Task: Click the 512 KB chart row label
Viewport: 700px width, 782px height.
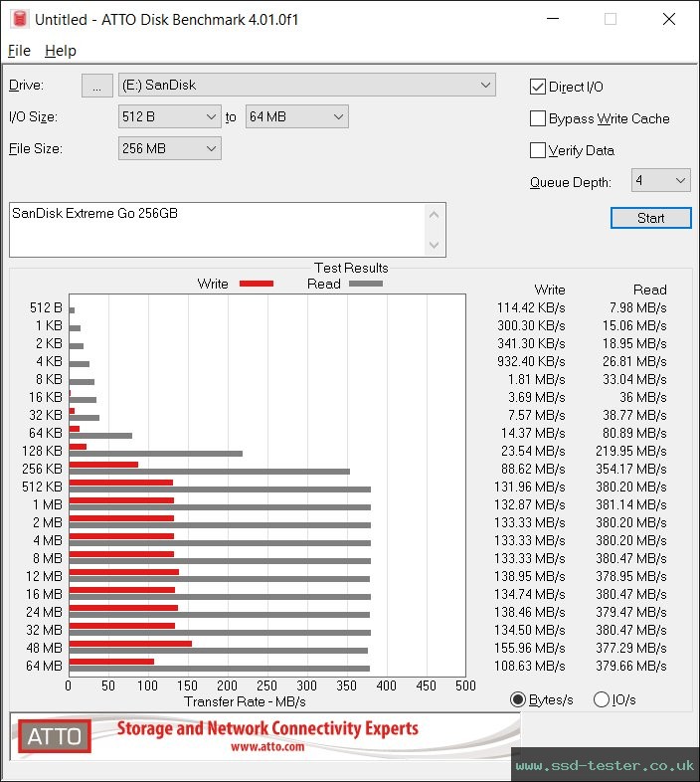Action: point(43,487)
